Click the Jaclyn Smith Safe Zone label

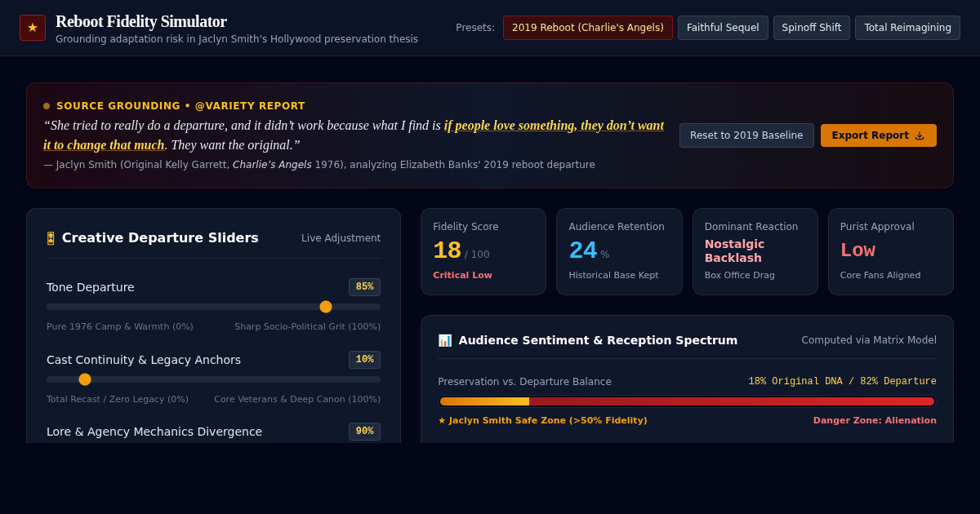coord(543,421)
